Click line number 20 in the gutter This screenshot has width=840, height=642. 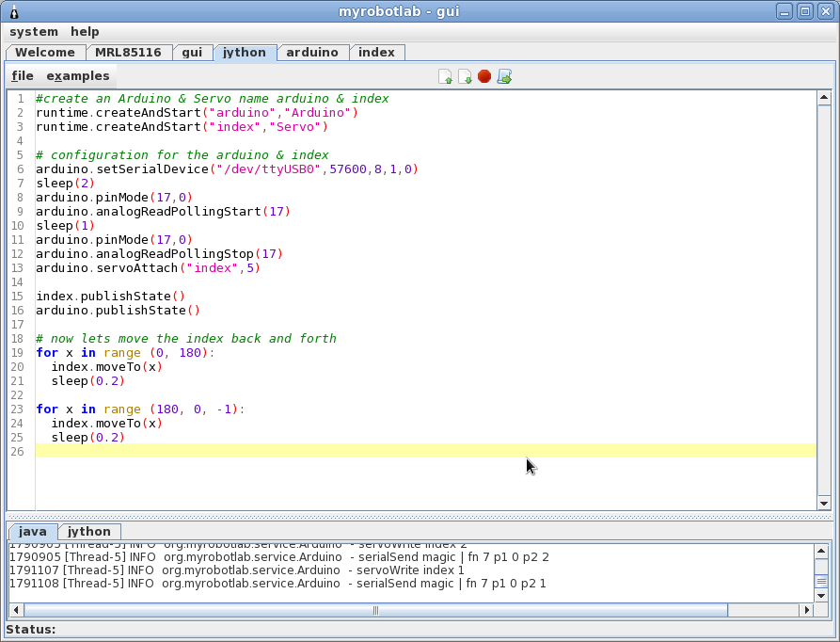[17, 367]
